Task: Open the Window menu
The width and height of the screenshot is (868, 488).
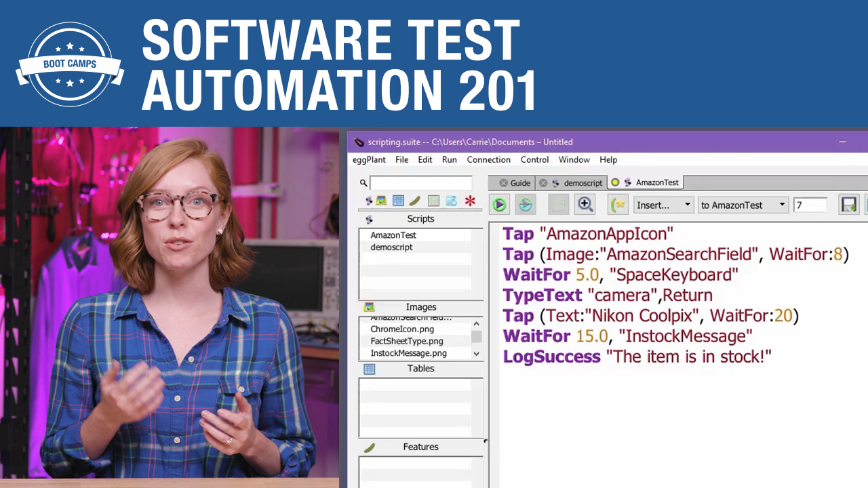Action: coord(574,160)
